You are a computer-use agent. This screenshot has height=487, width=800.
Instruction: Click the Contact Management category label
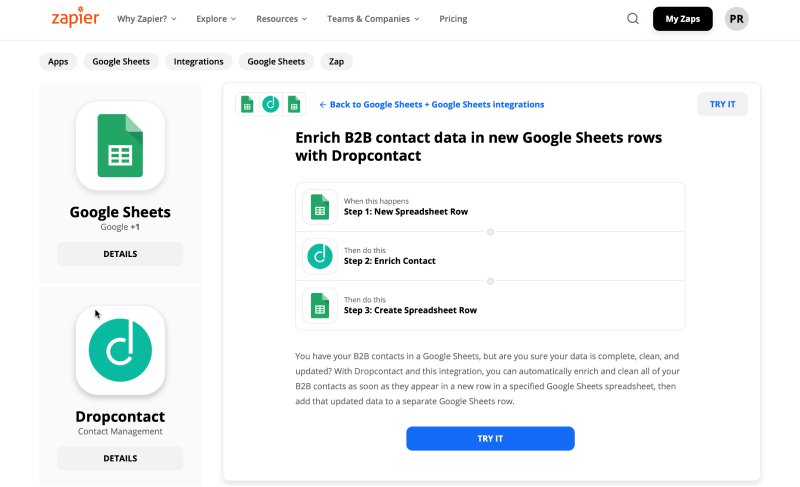tap(120, 431)
